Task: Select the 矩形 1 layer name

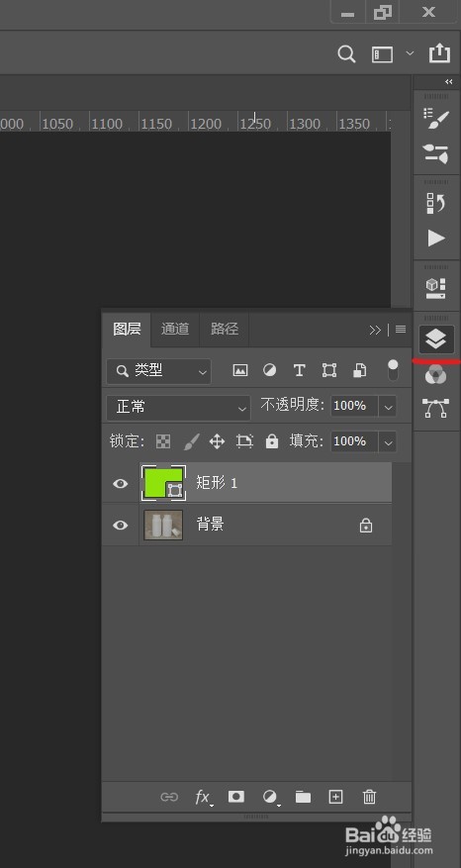Action: click(x=217, y=483)
